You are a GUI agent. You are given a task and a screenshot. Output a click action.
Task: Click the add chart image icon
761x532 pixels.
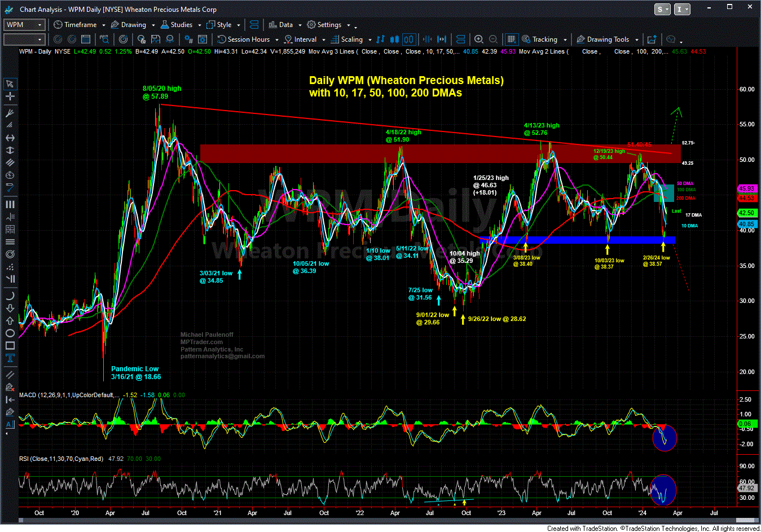[652, 39]
